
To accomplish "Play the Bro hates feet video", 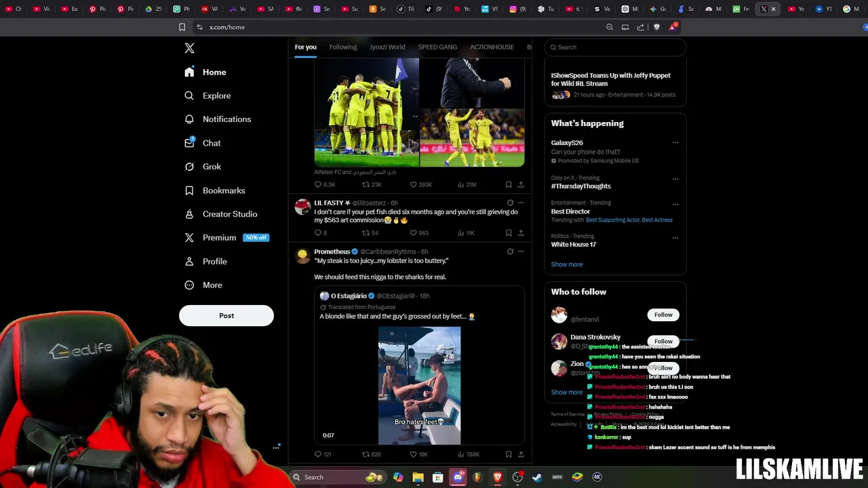I will click(419, 386).
